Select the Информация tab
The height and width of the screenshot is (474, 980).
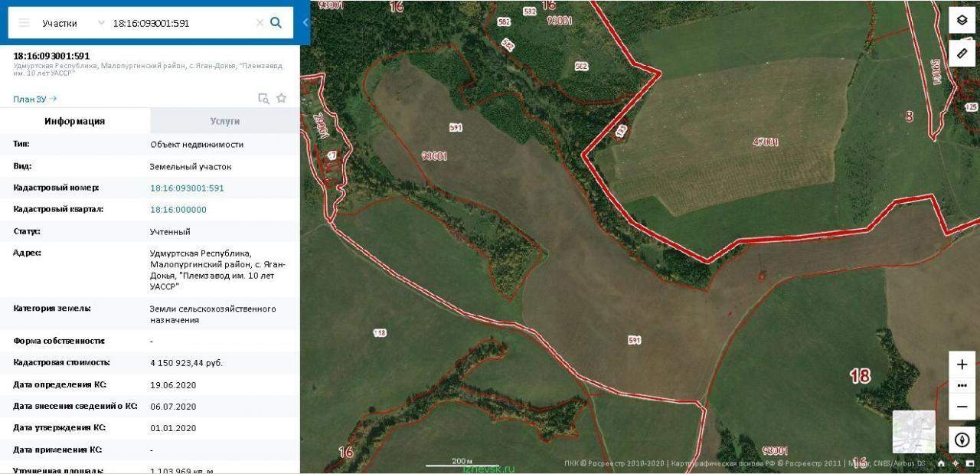(75, 121)
